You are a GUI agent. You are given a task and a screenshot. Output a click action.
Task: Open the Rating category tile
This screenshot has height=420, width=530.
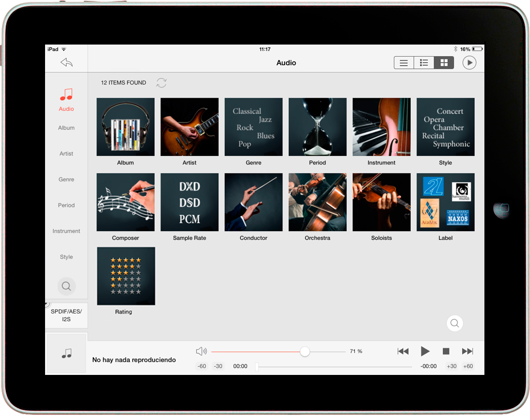tap(126, 276)
